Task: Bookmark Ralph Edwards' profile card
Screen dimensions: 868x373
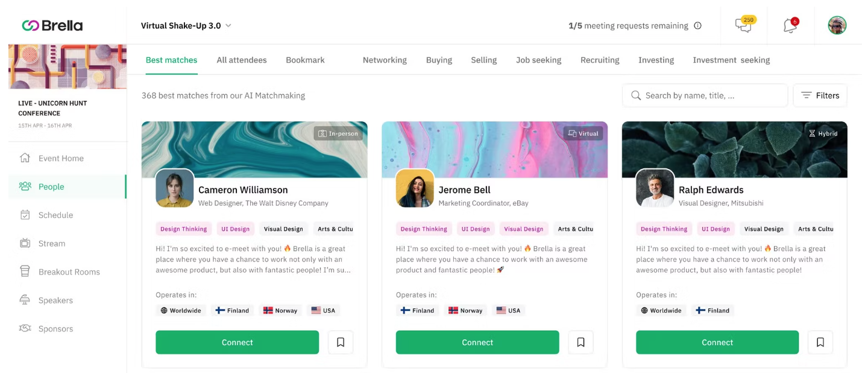Action: tap(820, 342)
